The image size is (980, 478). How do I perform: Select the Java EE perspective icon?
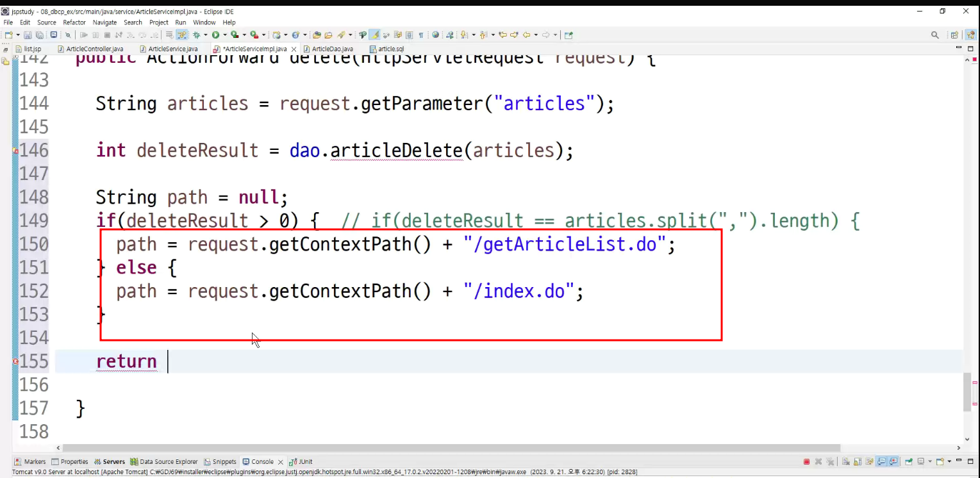pyautogui.click(x=970, y=35)
